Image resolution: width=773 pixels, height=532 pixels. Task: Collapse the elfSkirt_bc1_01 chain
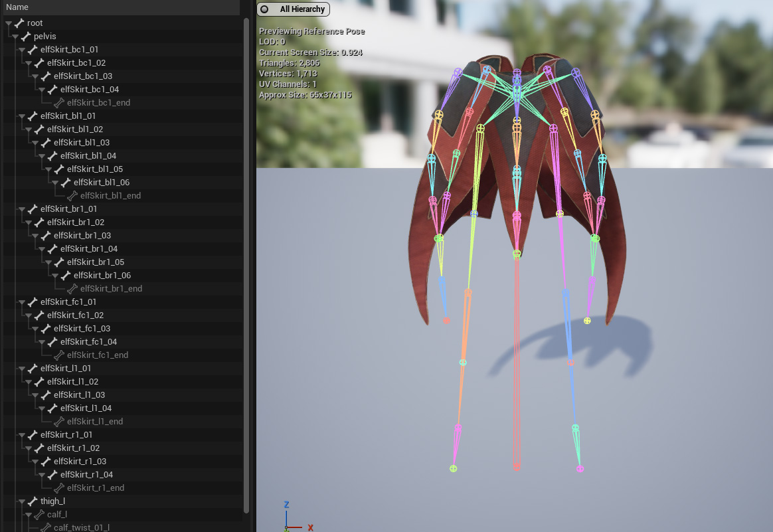point(22,50)
